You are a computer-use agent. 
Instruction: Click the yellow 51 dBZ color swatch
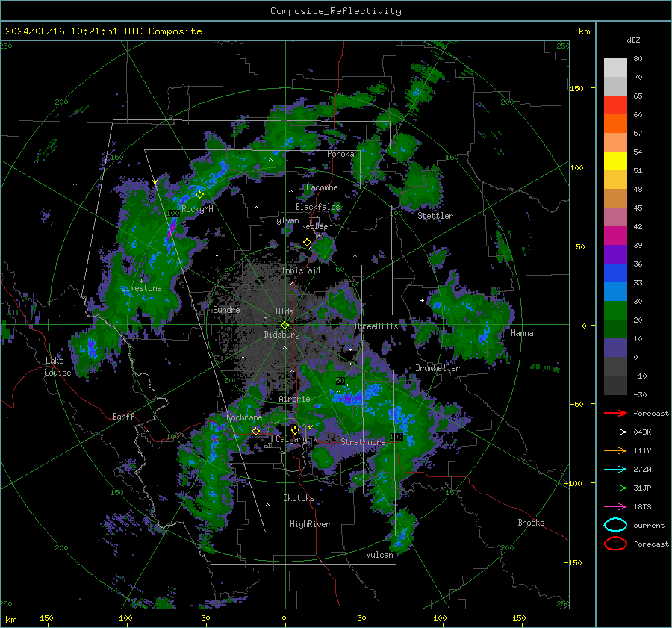tap(615, 161)
